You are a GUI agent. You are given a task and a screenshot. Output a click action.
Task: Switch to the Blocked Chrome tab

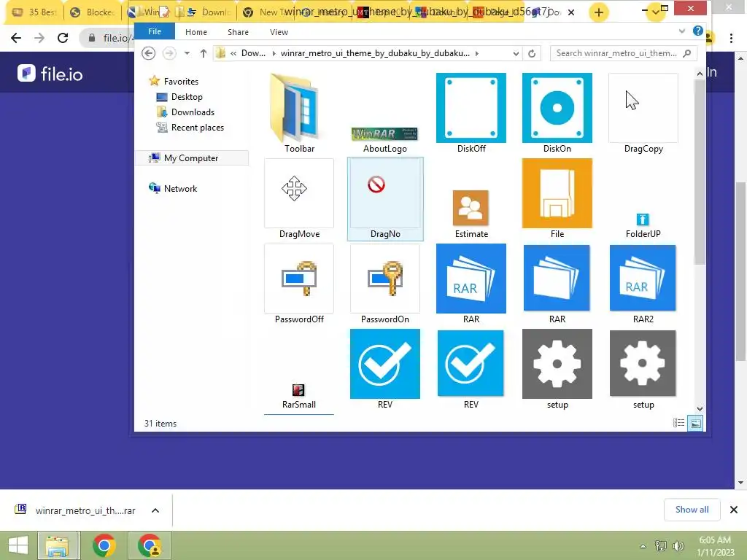(93, 12)
